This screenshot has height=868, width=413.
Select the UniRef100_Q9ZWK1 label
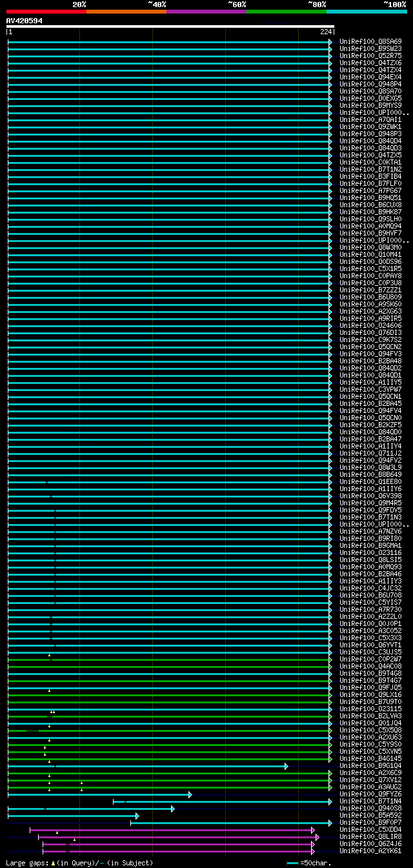click(370, 126)
